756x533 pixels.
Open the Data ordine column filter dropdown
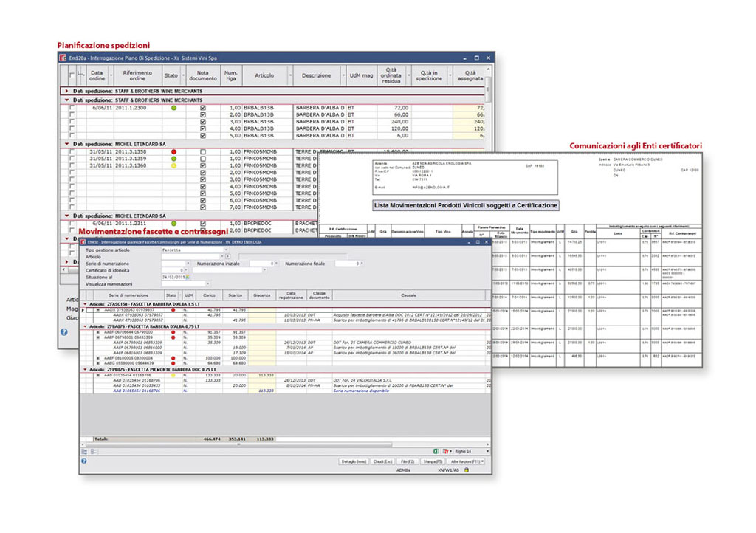[111, 75]
